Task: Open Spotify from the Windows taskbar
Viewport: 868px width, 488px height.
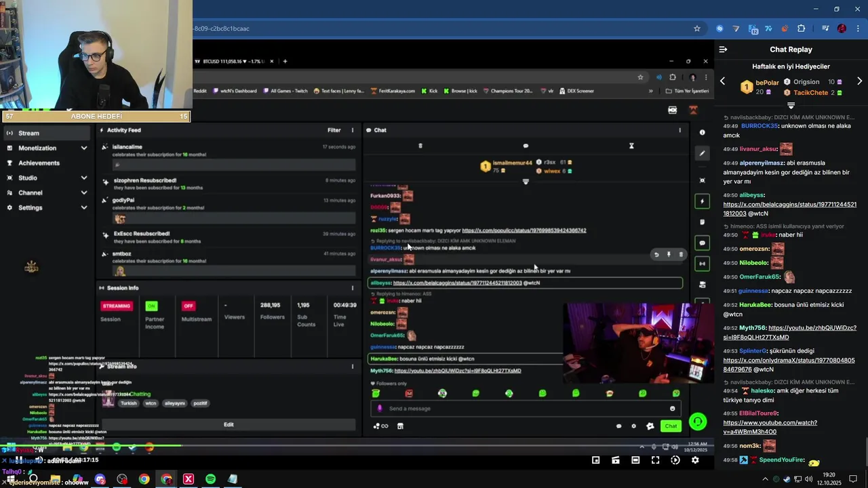Action: point(210,479)
